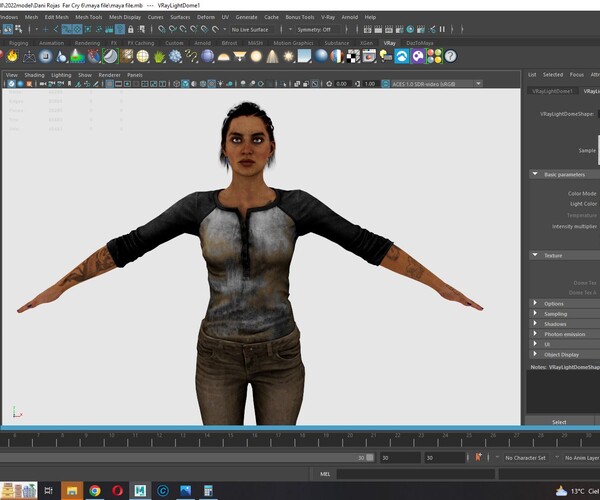Open Google Chrome from the taskbar
Screen dimensions: 600x500
(95, 490)
